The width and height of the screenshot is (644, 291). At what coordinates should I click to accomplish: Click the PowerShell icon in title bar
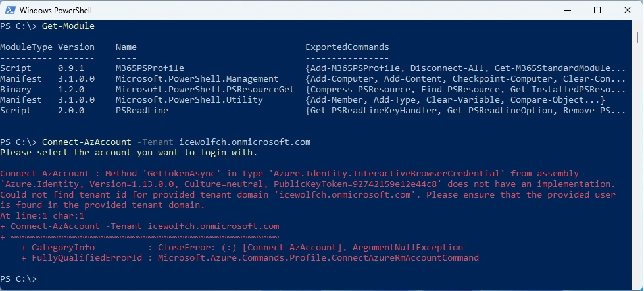click(x=10, y=10)
